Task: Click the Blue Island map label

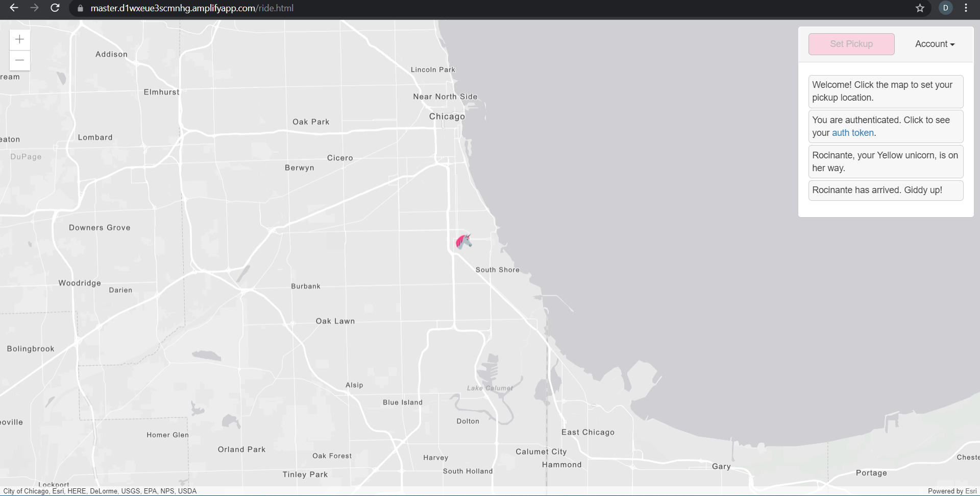Action: point(403,403)
